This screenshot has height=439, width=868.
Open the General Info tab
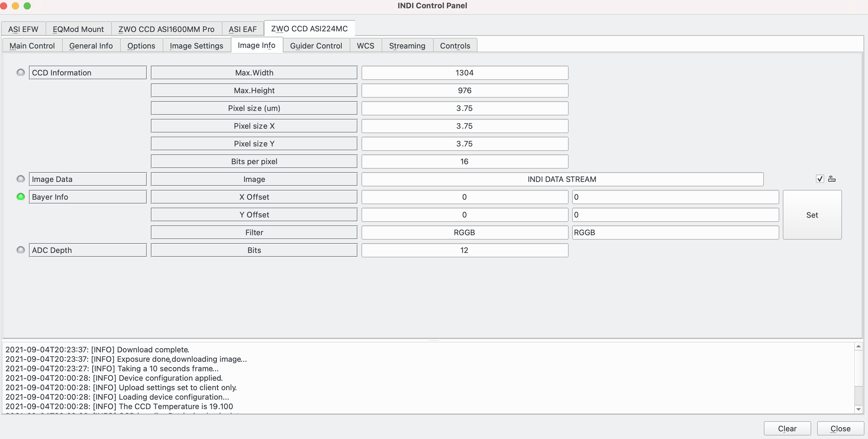pos(91,46)
